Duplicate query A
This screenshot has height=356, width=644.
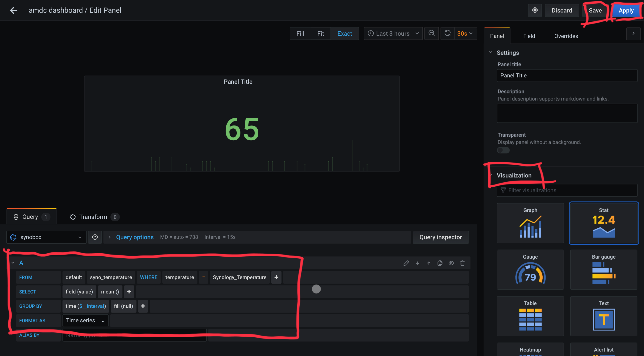440,263
